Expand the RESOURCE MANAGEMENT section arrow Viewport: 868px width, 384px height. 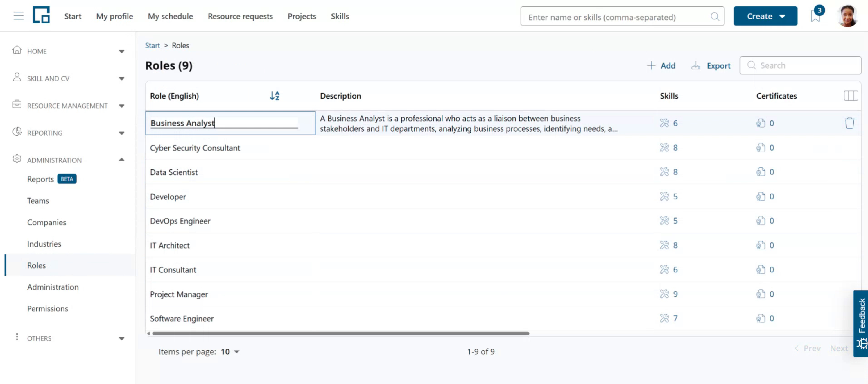click(x=122, y=106)
